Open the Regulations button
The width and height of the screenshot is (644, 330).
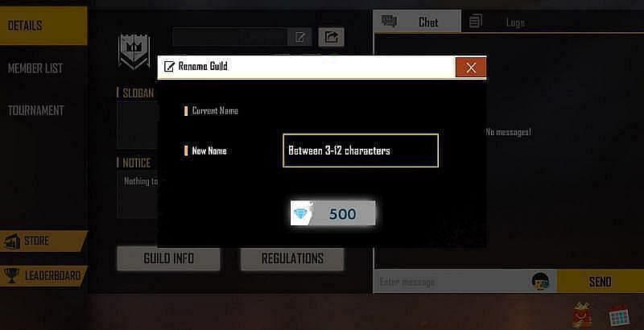292,258
